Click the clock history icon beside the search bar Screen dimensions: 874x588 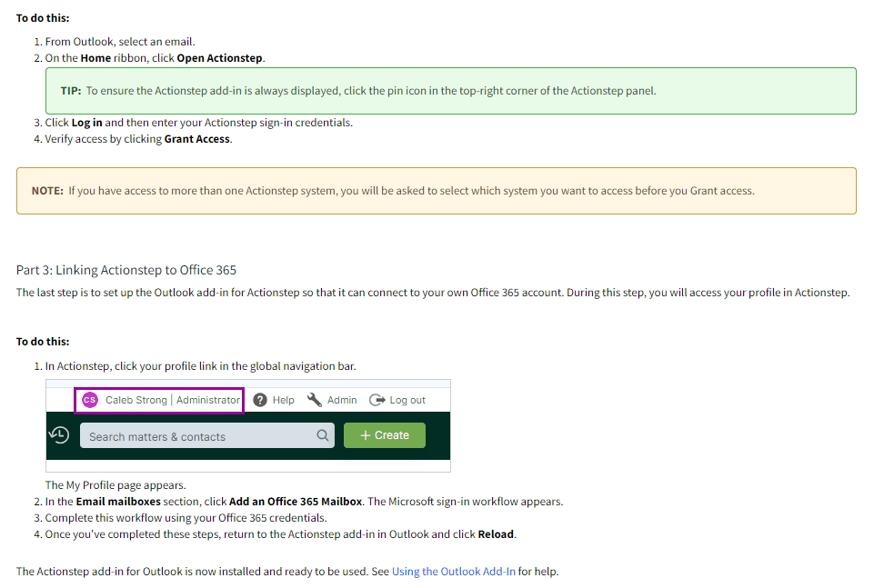[58, 434]
